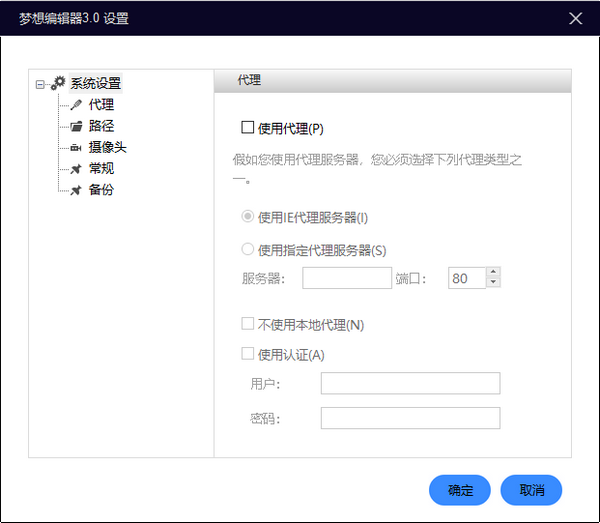
Task: Click the 服务器 address input field
Action: [x=346, y=278]
